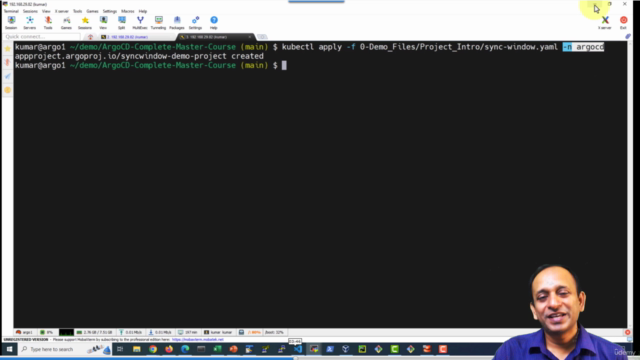This screenshot has height=360, width=640.
Task: Open the Tunneling toolbar icon
Action: tap(158, 22)
